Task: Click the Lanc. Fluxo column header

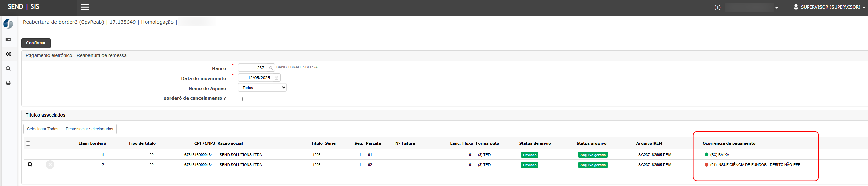Action: tap(461, 143)
